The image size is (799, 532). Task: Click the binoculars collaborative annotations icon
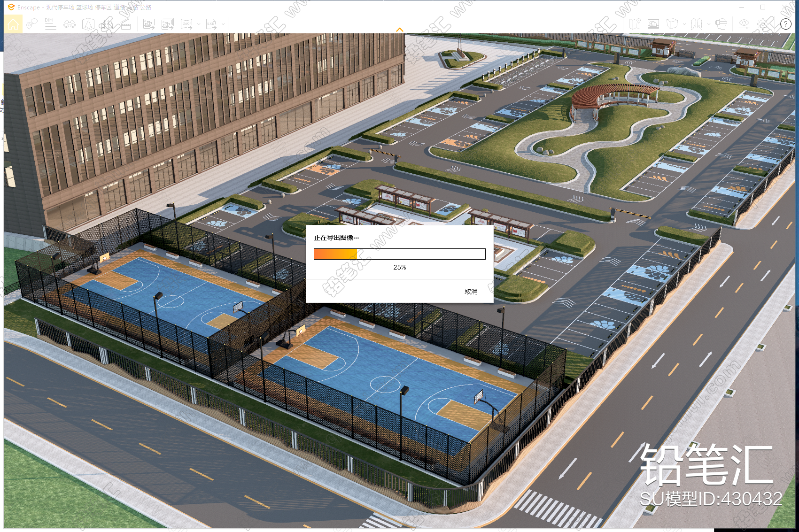click(70, 24)
